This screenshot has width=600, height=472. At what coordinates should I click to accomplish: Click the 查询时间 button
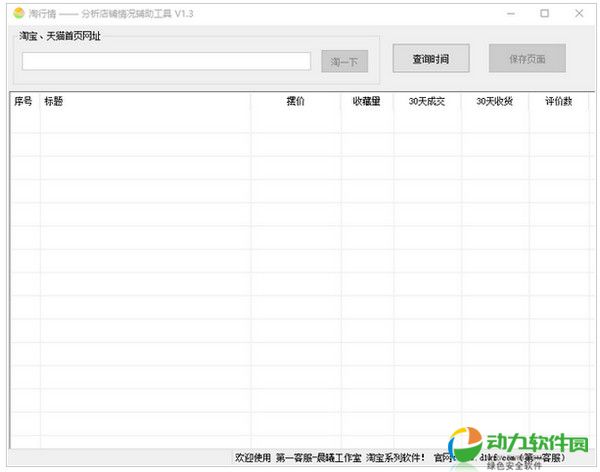coord(431,59)
